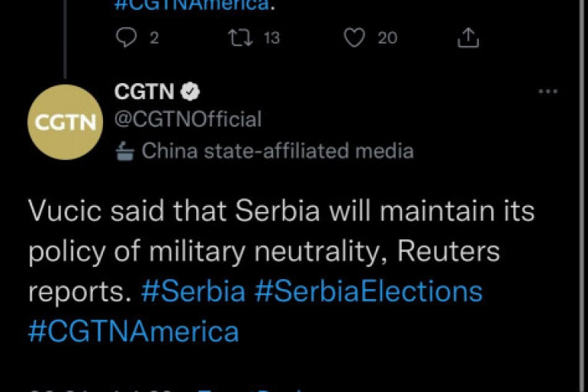This screenshot has width=588, height=392.
Task: Click the state-affiliated media podium icon
Action: 125,151
